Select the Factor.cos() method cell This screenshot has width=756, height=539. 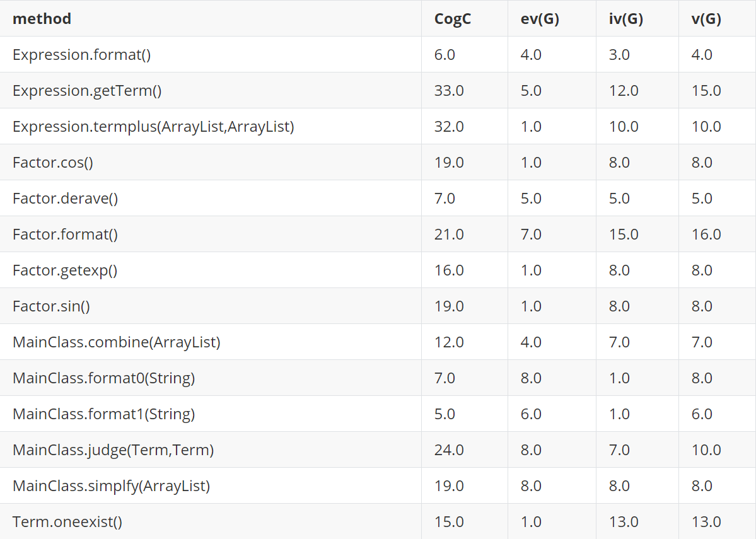53,163
